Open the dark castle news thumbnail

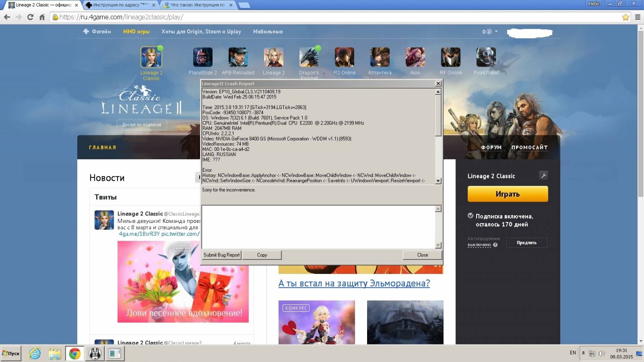tap(405, 322)
